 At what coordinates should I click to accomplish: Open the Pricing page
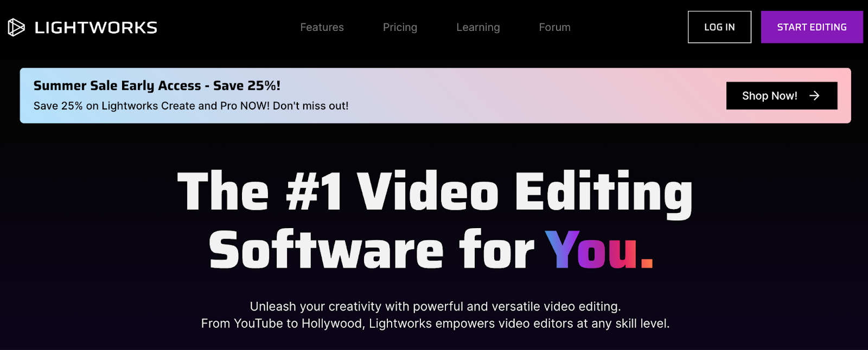[x=400, y=27]
